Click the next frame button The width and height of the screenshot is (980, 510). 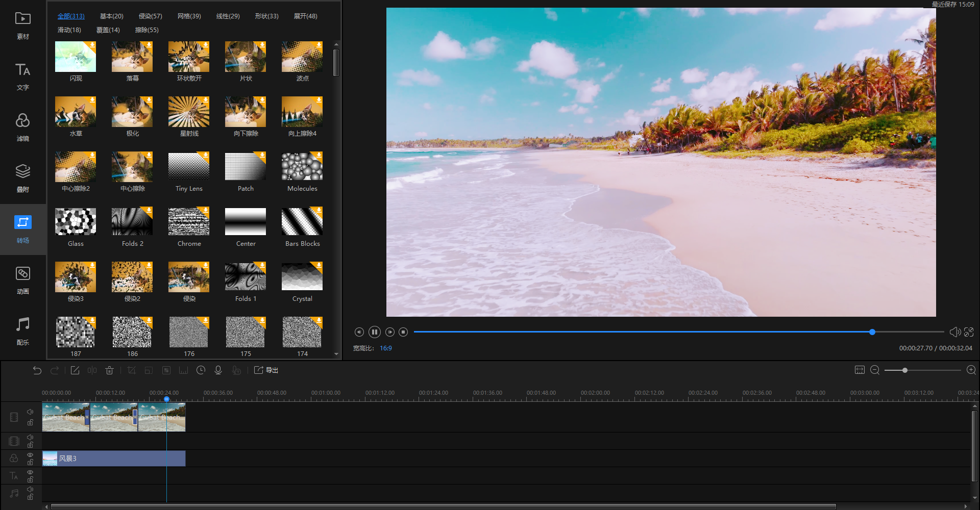(x=390, y=332)
